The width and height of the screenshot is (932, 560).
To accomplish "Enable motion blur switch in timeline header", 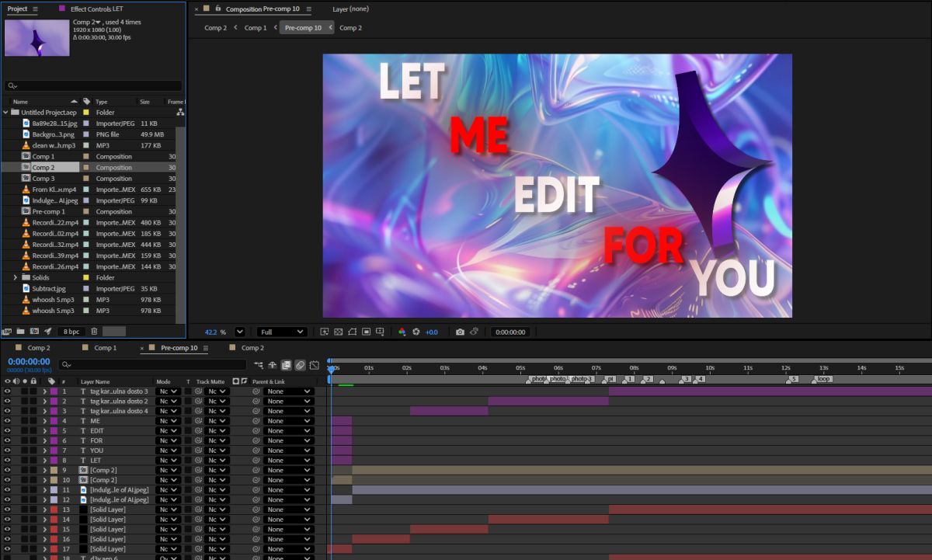I will click(301, 365).
